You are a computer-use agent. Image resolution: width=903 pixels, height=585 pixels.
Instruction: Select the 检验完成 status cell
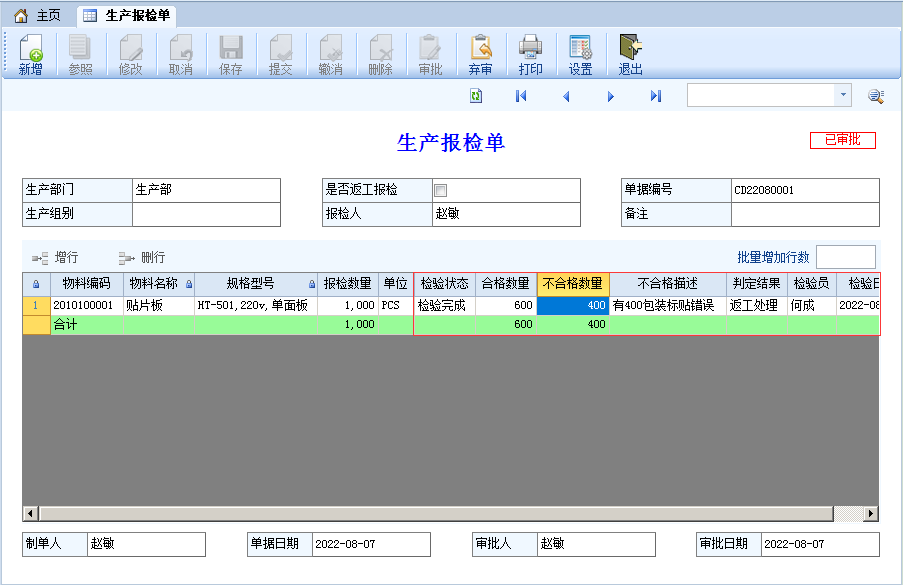point(445,305)
